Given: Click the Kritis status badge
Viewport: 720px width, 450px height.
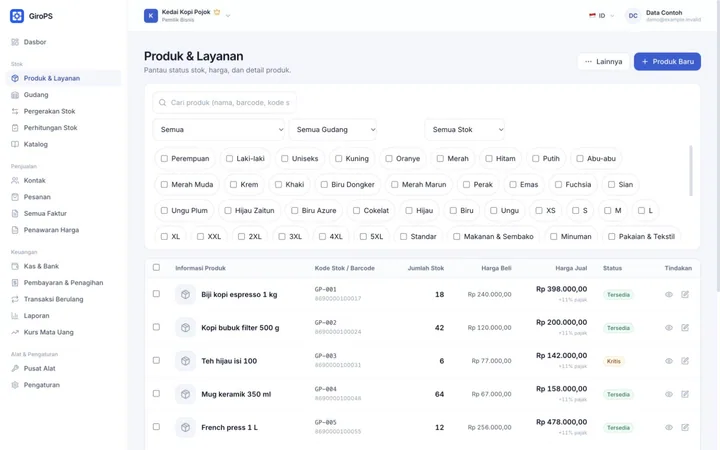Looking at the screenshot, I should tap(613, 361).
